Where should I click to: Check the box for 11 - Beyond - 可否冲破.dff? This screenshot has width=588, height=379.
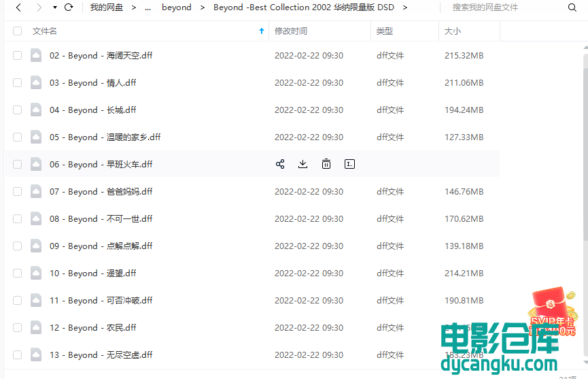(17, 300)
